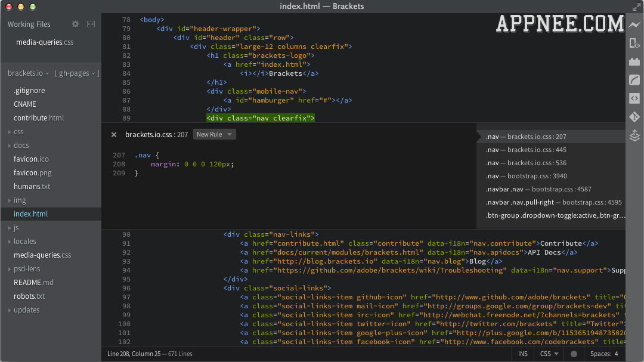Open the Extension Manager brick icon

point(634,61)
